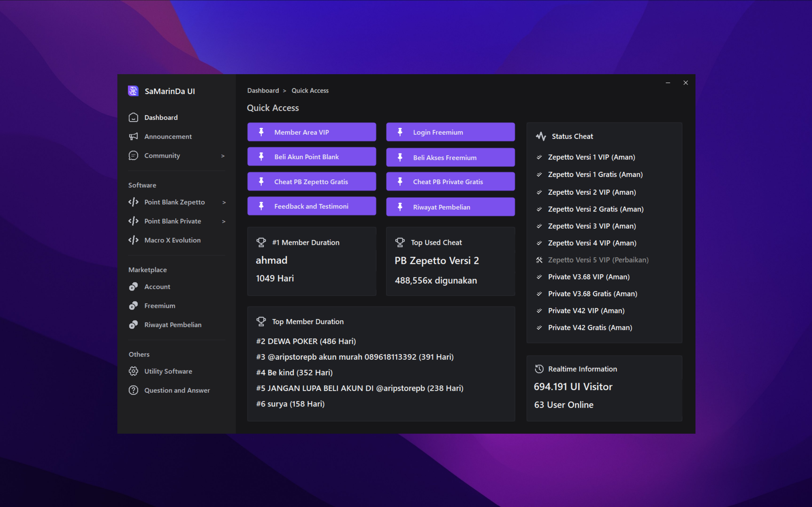Image resolution: width=812 pixels, height=507 pixels.
Task: Open Feedback and Testimoni
Action: 311,206
